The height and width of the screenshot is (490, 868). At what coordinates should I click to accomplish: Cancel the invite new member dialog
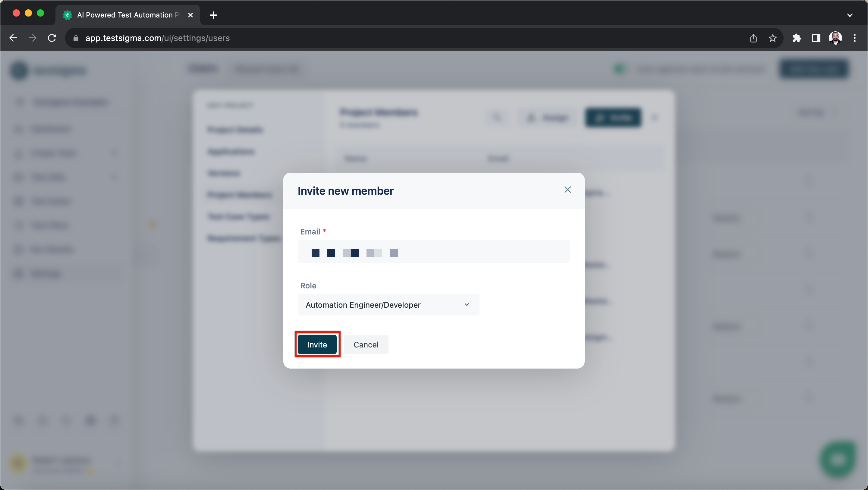click(x=366, y=344)
